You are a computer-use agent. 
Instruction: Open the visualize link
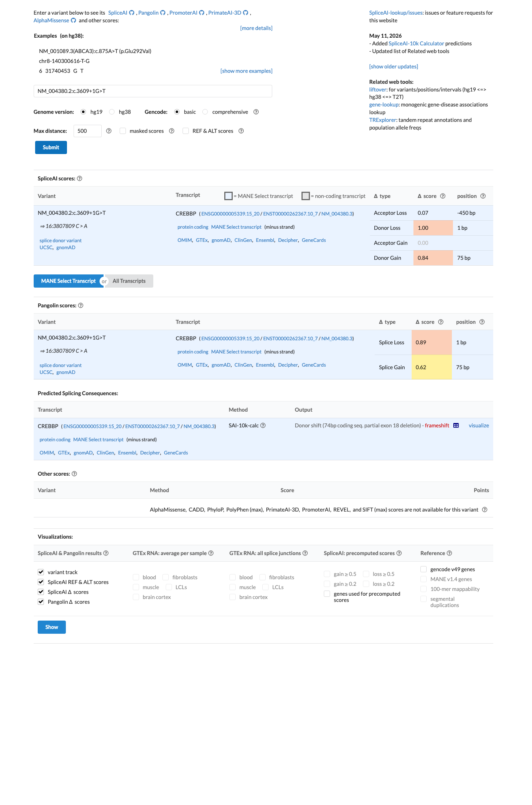479,426
